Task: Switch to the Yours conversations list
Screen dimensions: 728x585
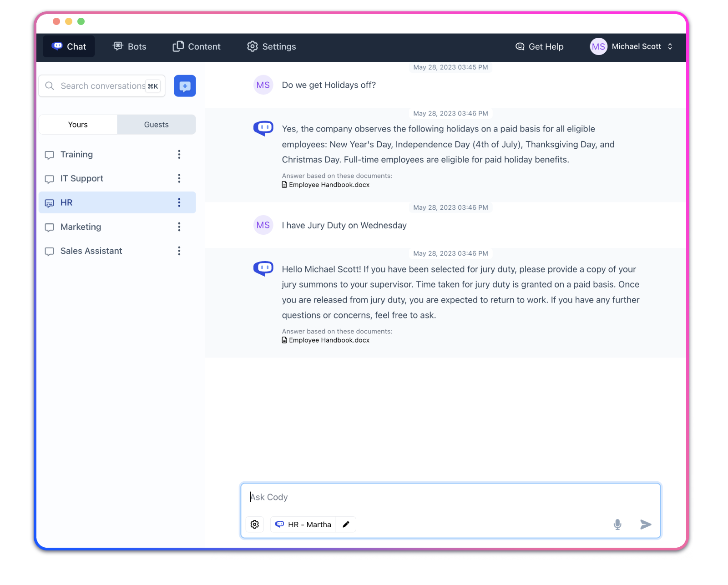Action: tap(78, 125)
